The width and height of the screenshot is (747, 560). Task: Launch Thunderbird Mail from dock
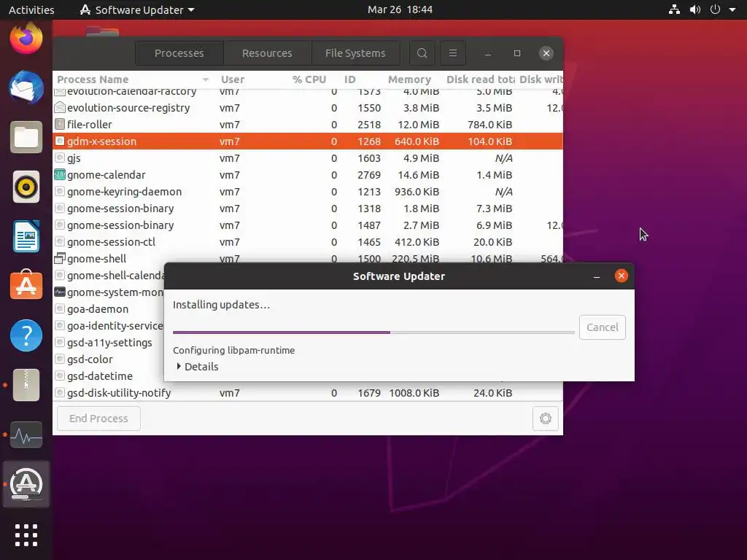click(26, 87)
